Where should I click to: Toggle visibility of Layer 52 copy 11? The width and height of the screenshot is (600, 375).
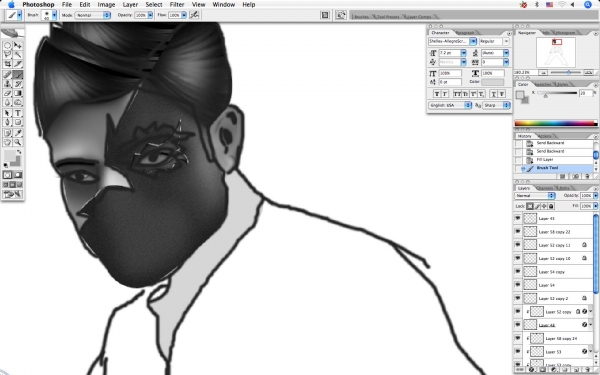(x=518, y=245)
